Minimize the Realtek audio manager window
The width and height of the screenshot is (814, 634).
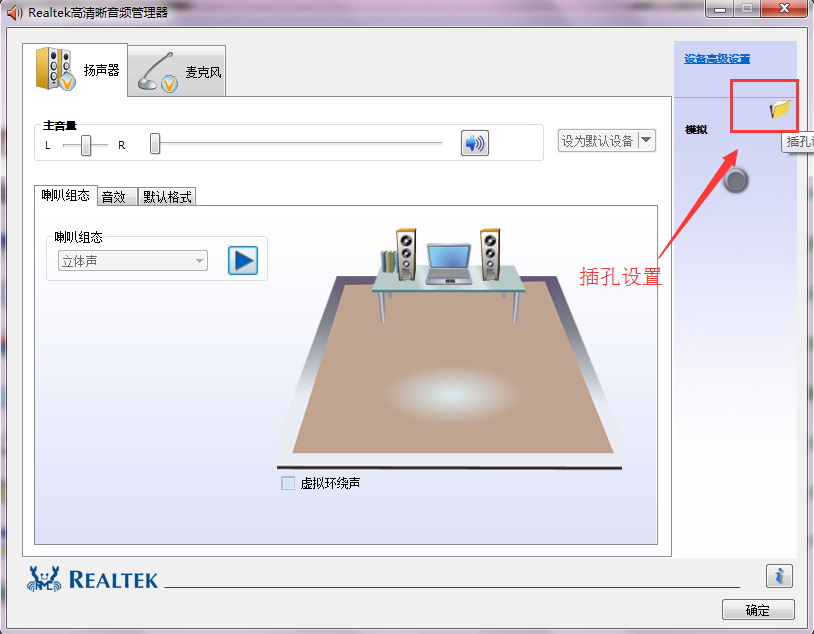[x=720, y=8]
